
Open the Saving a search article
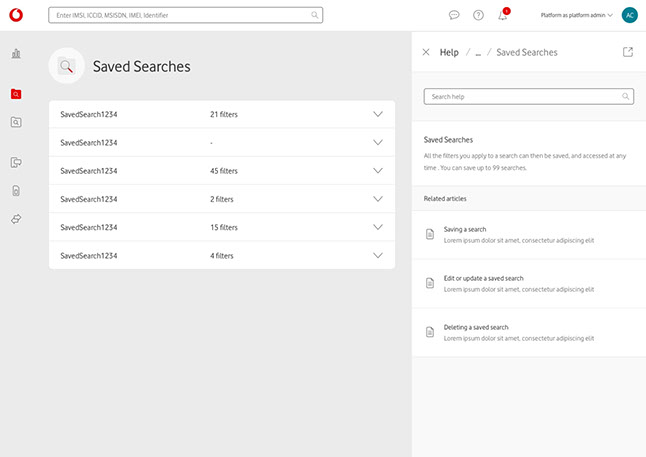point(465,229)
